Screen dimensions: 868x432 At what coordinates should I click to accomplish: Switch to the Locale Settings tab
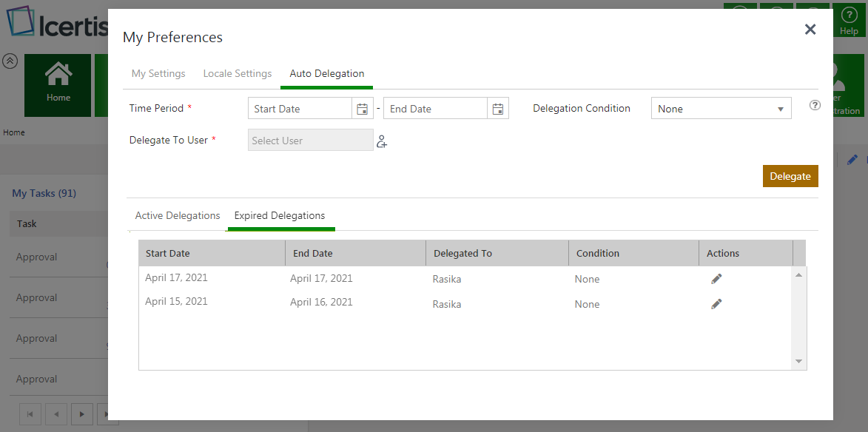click(238, 74)
